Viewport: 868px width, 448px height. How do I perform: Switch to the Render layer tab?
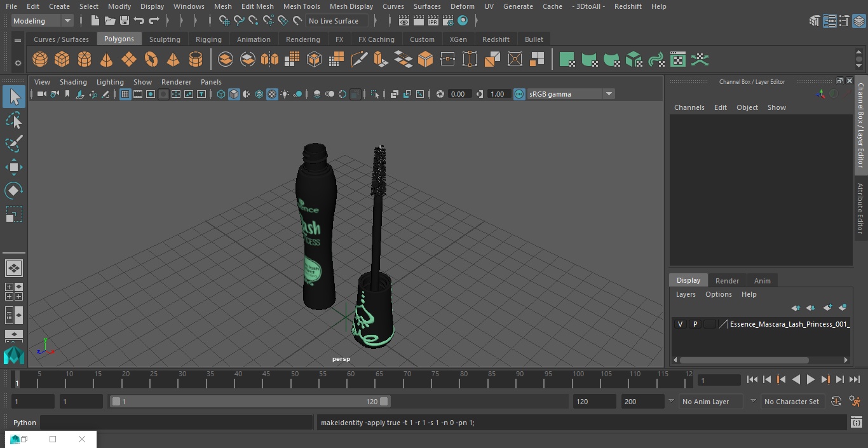tap(727, 281)
